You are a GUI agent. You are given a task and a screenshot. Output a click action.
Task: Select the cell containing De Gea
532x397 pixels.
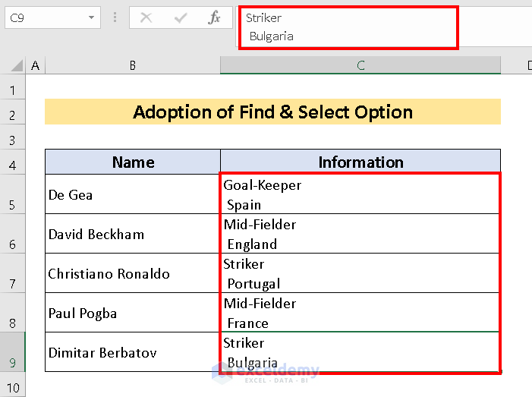133,194
